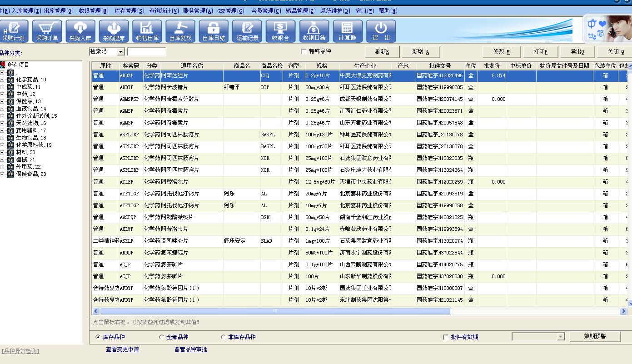Open the 首营品种审批 link

190,349
